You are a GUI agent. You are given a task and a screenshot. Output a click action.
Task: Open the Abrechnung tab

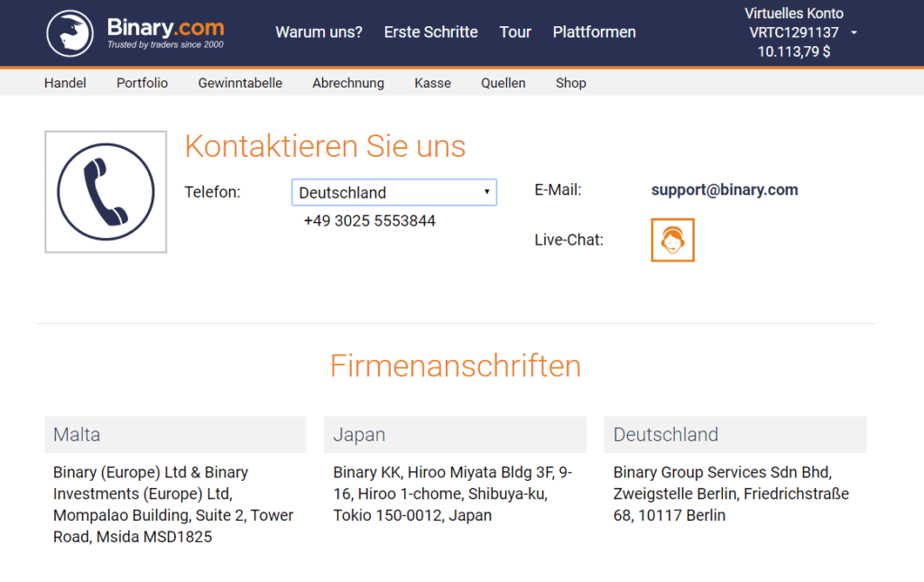[348, 83]
